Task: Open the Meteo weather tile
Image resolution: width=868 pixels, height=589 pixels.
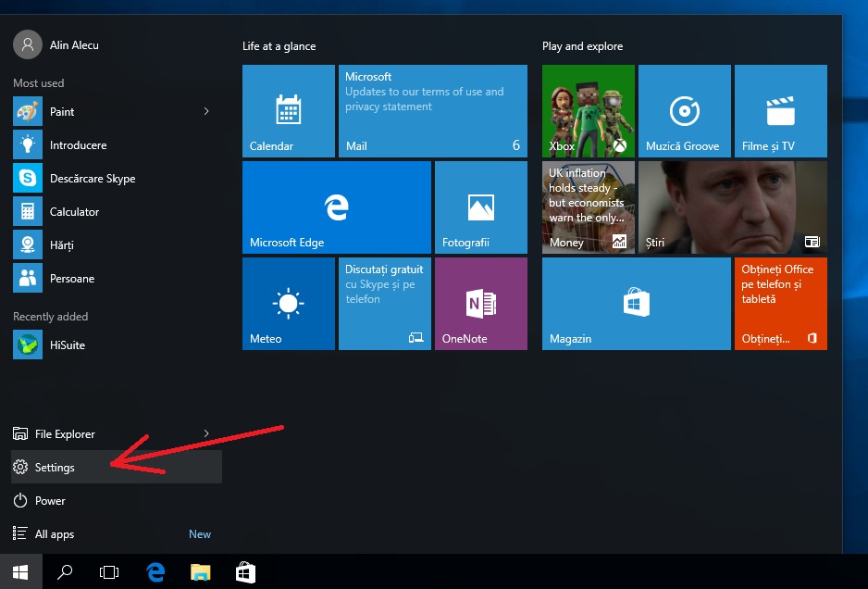Action: (289, 304)
